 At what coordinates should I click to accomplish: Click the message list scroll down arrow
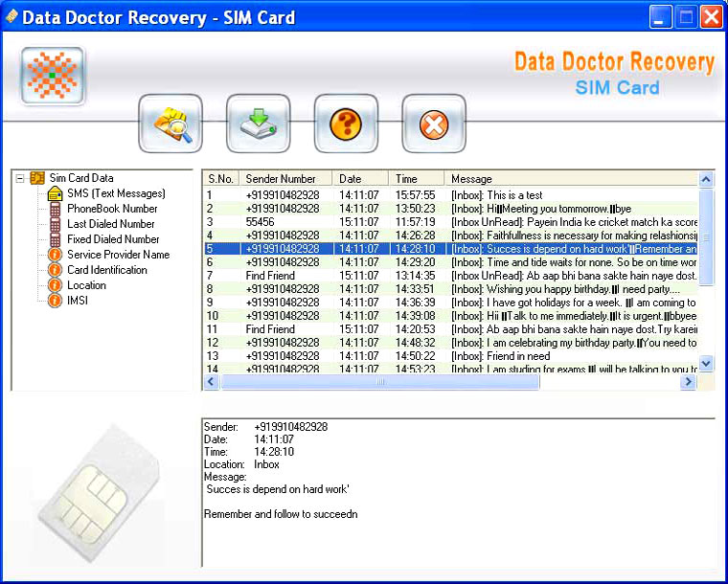click(706, 364)
